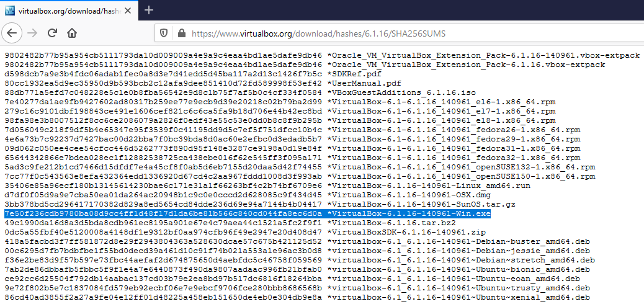This screenshot has height=304, width=644.
Task: Click the el6-1.x86_64.rpm filename
Action: coord(442,102)
